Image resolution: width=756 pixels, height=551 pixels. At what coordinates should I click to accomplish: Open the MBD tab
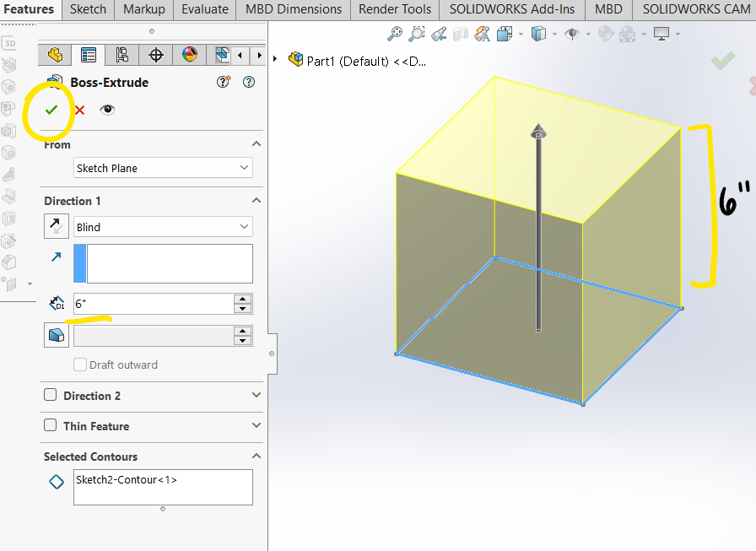(608, 9)
